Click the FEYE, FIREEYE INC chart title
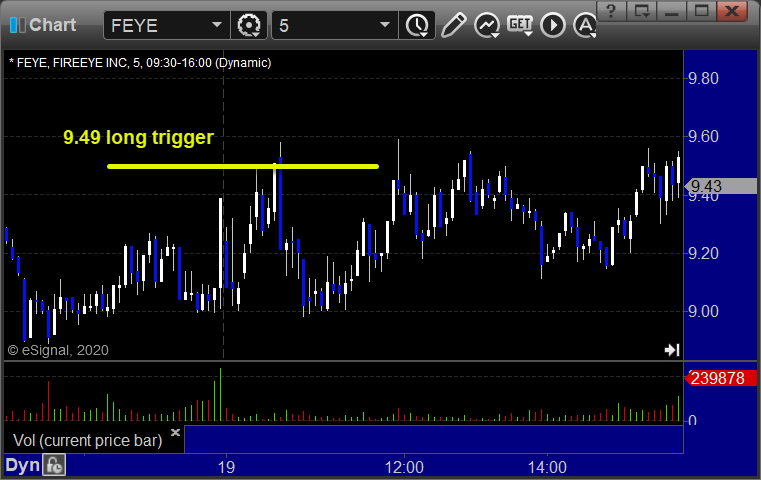This screenshot has height=480, width=761. pos(140,63)
